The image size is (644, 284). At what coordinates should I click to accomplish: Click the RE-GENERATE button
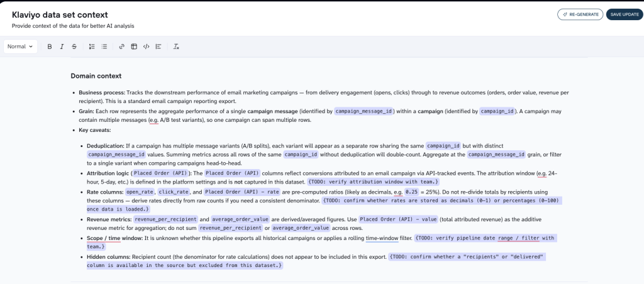580,14
